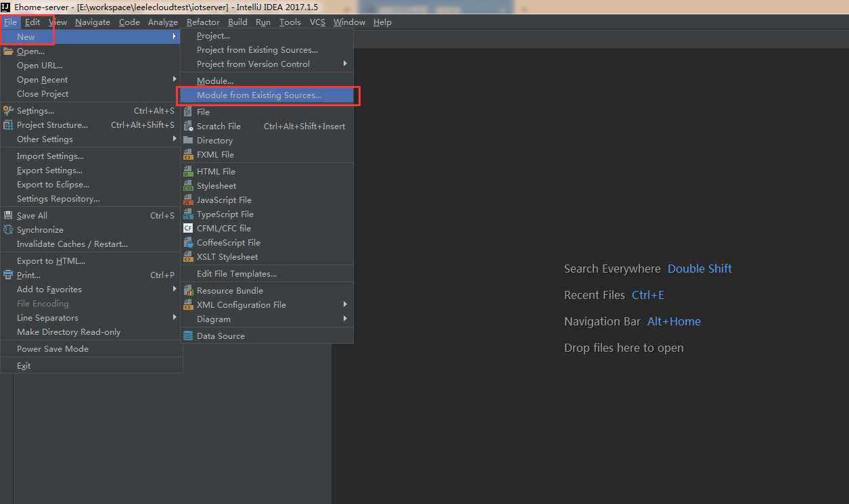Image resolution: width=849 pixels, height=504 pixels.
Task: Click the FXML File icon
Action: [x=188, y=154]
